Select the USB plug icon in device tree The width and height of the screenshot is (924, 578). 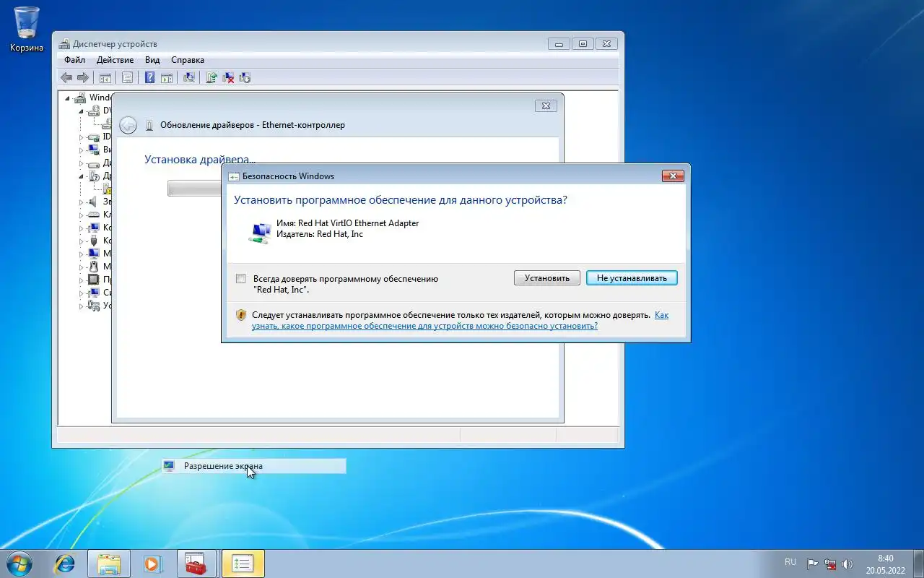(x=93, y=241)
